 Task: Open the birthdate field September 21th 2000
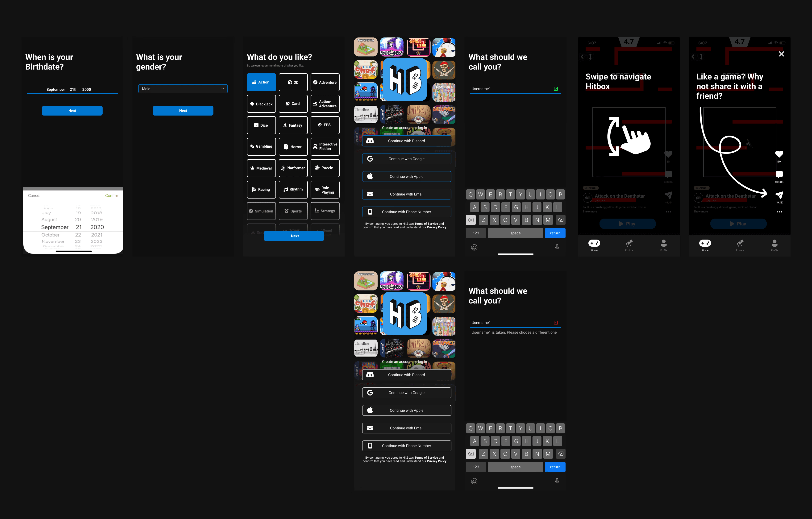(x=72, y=89)
